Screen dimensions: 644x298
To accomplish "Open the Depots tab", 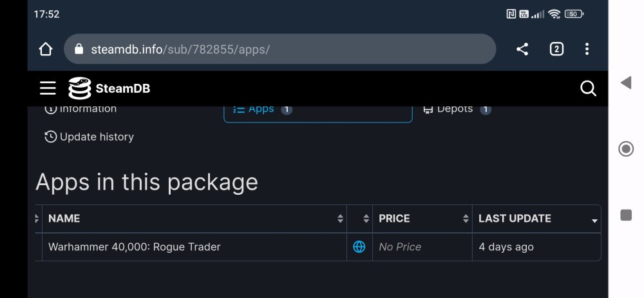I will [x=456, y=110].
